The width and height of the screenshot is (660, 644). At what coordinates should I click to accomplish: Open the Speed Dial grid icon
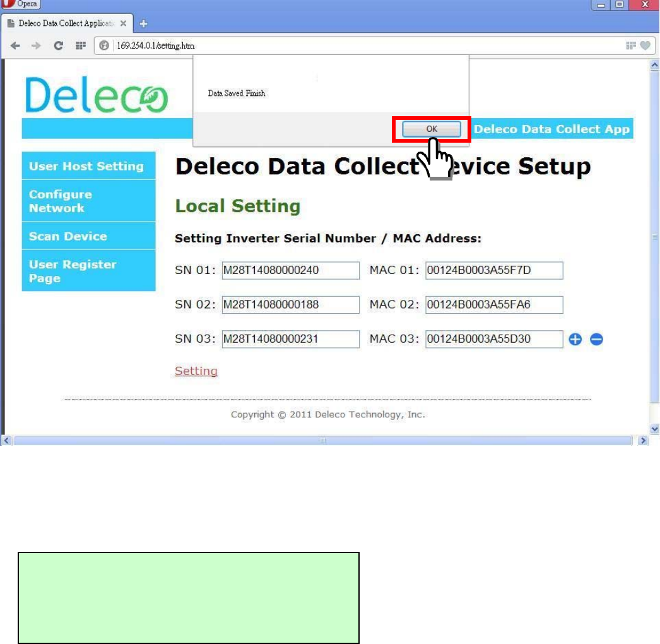(80, 45)
